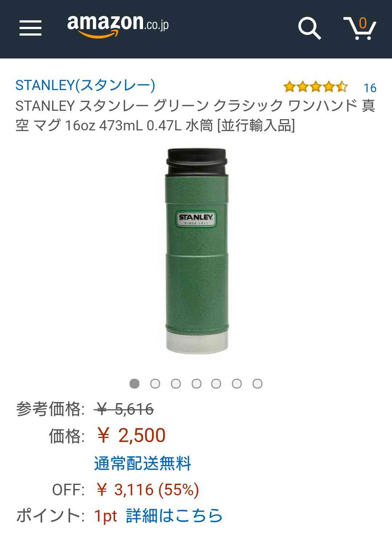This screenshot has height=540, width=392.
Task: Select the fourth image carousel dot
Action: [196, 383]
